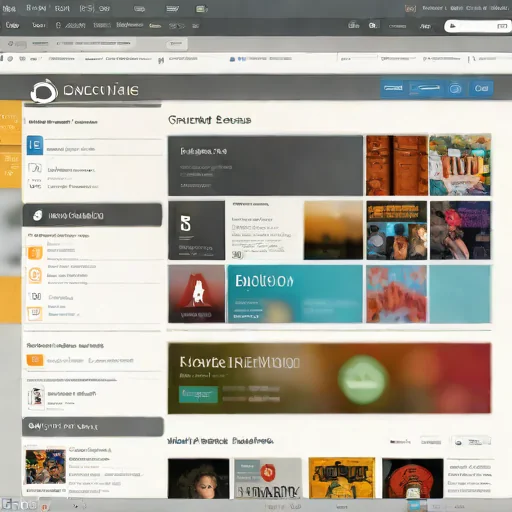The image size is (512, 512).
Task: Click the orange circular icon in sidebar list
Action: (35, 276)
